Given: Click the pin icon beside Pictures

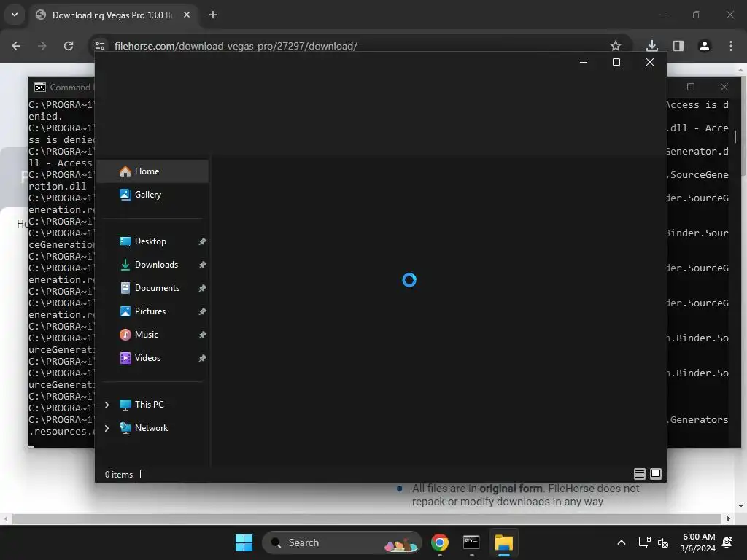Looking at the screenshot, I should pos(203,311).
